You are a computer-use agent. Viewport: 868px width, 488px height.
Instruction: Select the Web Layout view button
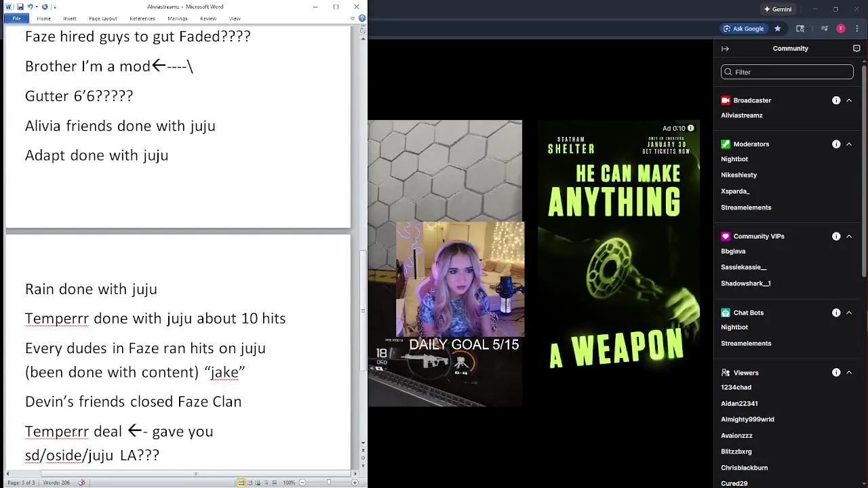[258, 483]
